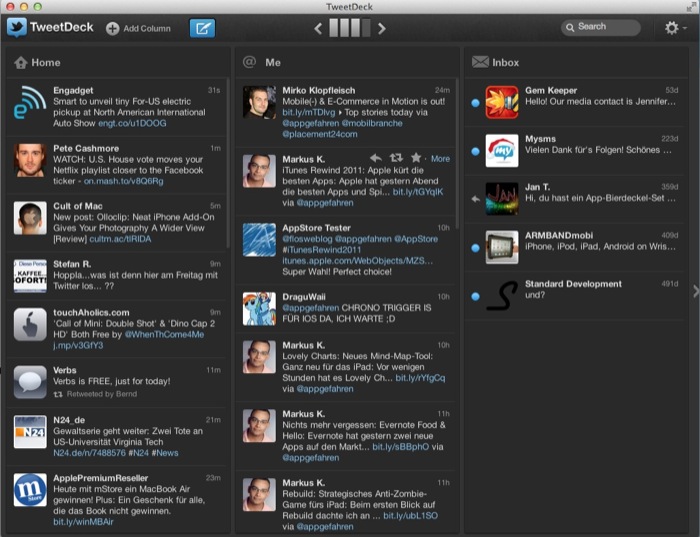Screen dimensions: 700x537
Task: Toggle unread dot on Gem Keeper message
Action: (x=475, y=103)
